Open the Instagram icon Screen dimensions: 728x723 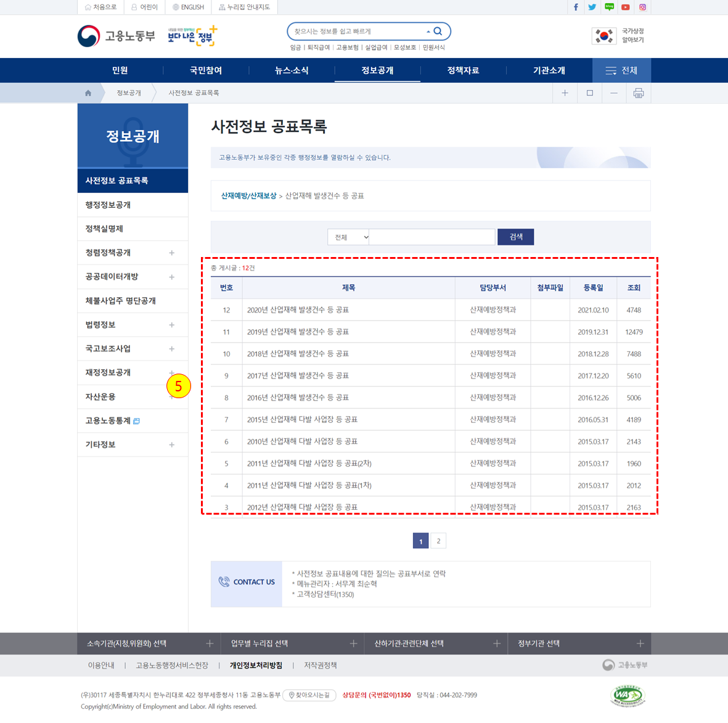tap(642, 7)
